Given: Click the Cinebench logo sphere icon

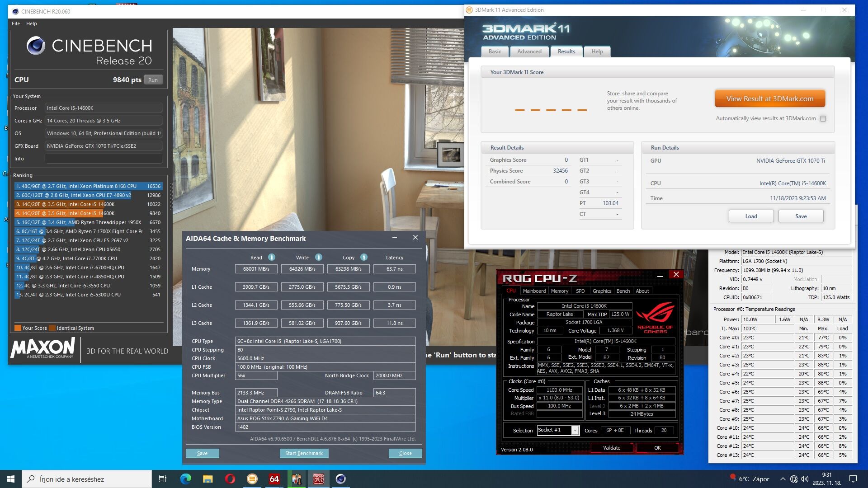Looking at the screenshot, I should point(36,46).
